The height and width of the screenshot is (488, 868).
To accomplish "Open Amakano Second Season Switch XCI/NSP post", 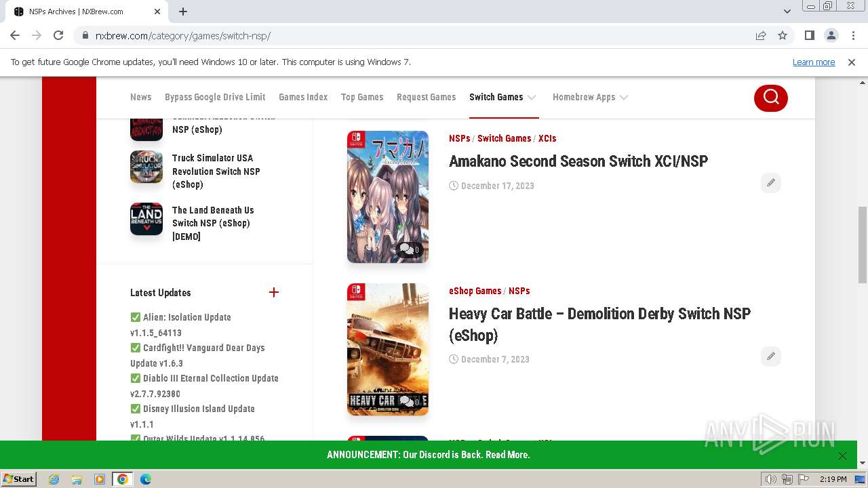I will click(578, 161).
